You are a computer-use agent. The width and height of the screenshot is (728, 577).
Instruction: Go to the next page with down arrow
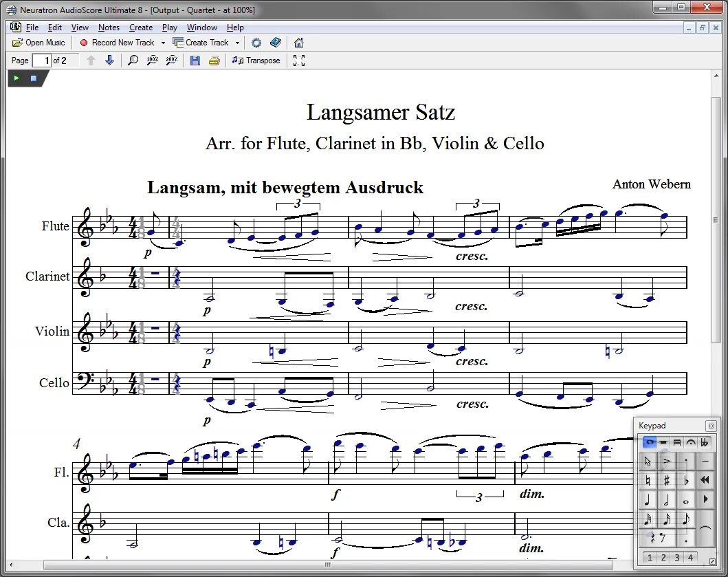pyautogui.click(x=109, y=61)
